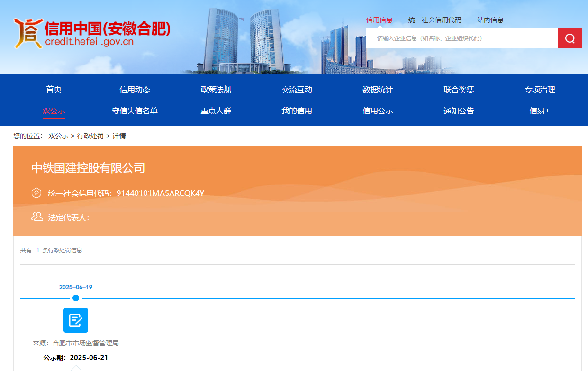Screen dimensions: 588x371
Task: Open the blue penalty document icon
Action: tap(76, 320)
